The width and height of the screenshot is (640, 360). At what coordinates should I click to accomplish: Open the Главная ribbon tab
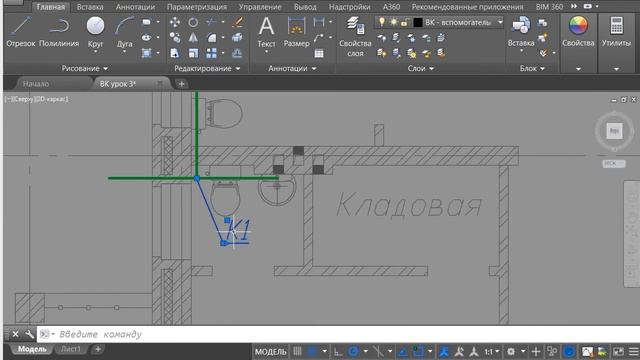51,7
